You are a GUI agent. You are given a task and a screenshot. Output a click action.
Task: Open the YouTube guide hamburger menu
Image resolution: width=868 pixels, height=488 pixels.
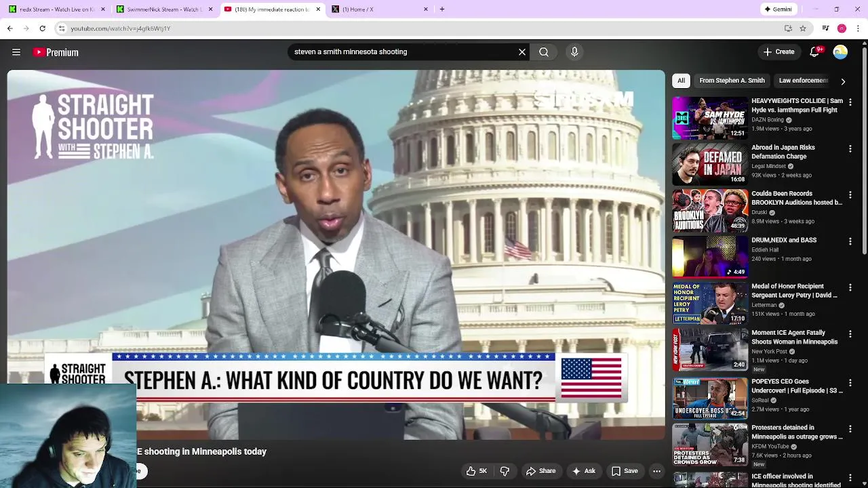tap(16, 52)
